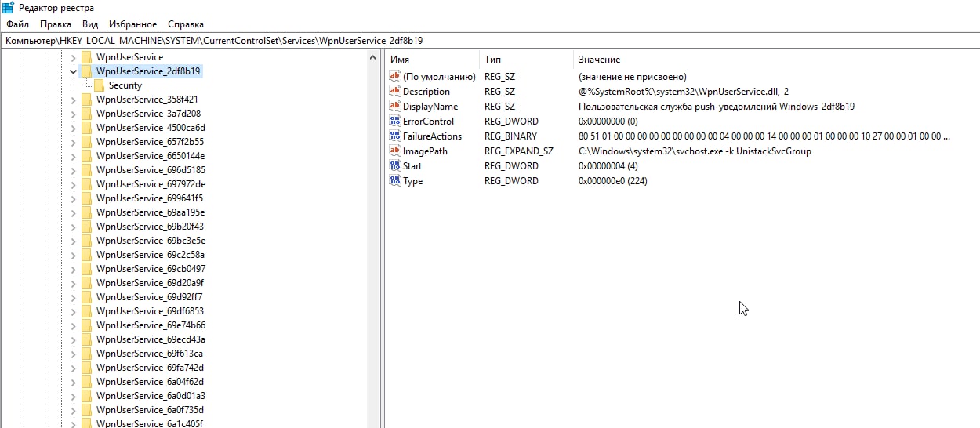The height and width of the screenshot is (428, 980).
Task: Click the folder icon of WpnUserService_69d20a9f
Action: (86, 283)
